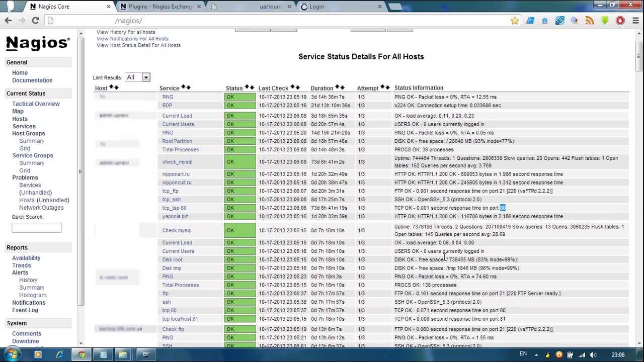Sort Attempt column ascending arrow
Image resolution: width=644 pixels, height=362 pixels.
383,88
